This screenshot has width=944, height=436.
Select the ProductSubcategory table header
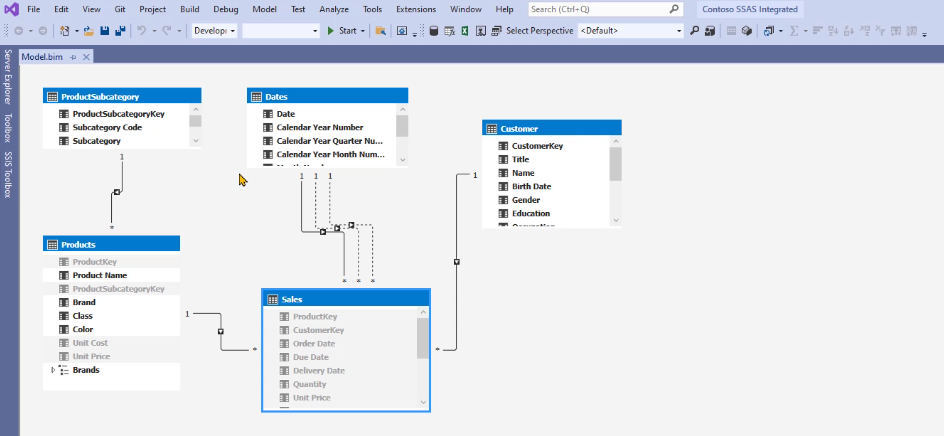(x=122, y=96)
